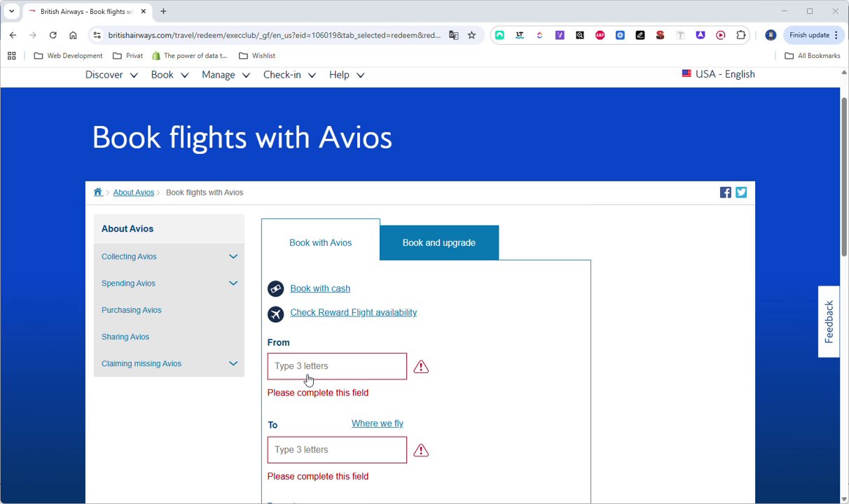Close the British Airways browser tab

(x=144, y=11)
